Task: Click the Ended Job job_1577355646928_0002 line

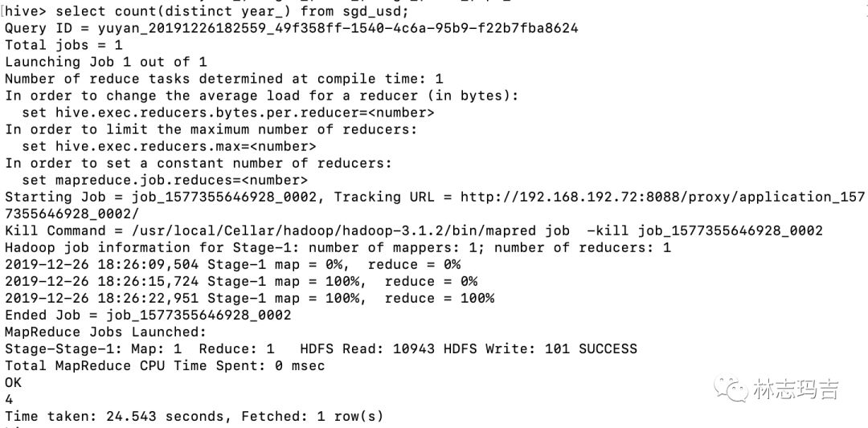Action: click(x=148, y=315)
